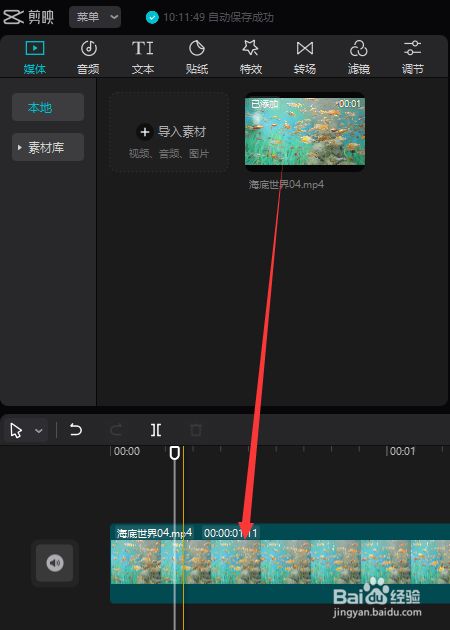Image resolution: width=450 pixels, height=630 pixels.
Task: Click the 00:00 mark on timeline ruler
Action: coord(127,451)
